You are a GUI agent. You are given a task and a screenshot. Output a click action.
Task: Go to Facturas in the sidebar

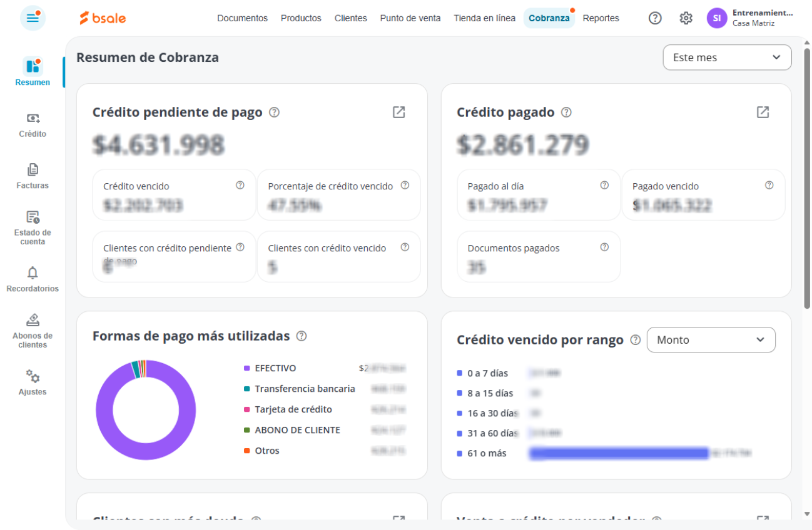click(x=33, y=169)
